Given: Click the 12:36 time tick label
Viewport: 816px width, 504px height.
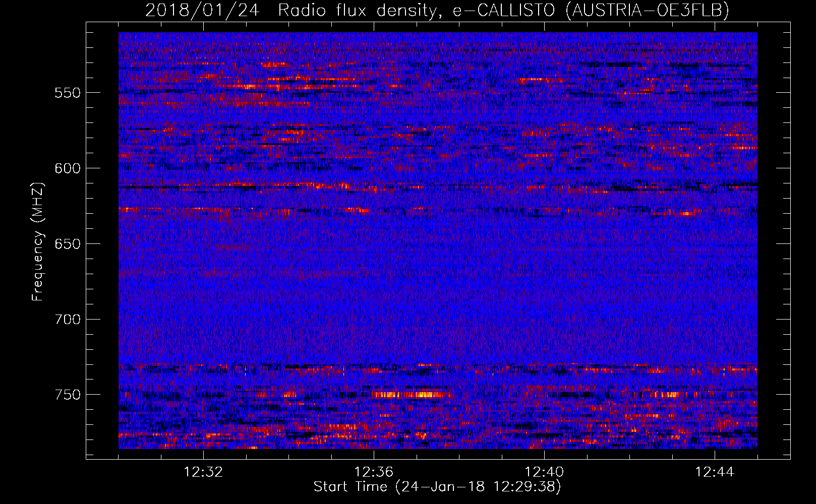Looking at the screenshot, I should pos(374,472).
